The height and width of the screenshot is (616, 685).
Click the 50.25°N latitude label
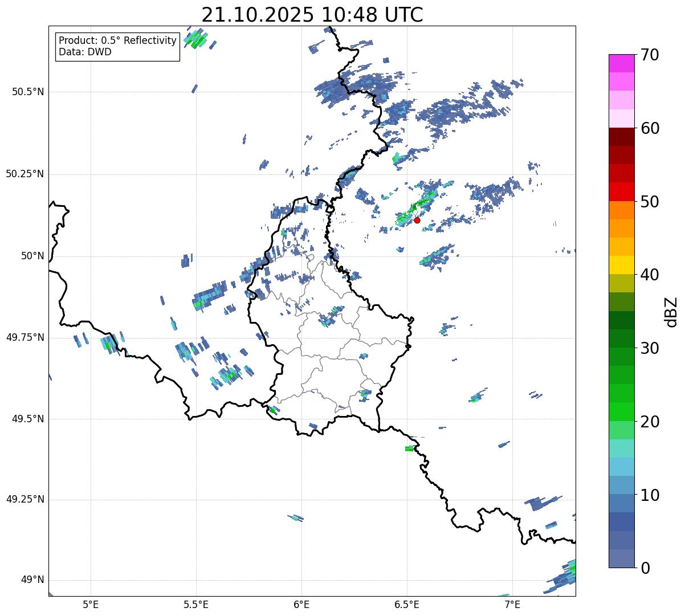[25, 174]
